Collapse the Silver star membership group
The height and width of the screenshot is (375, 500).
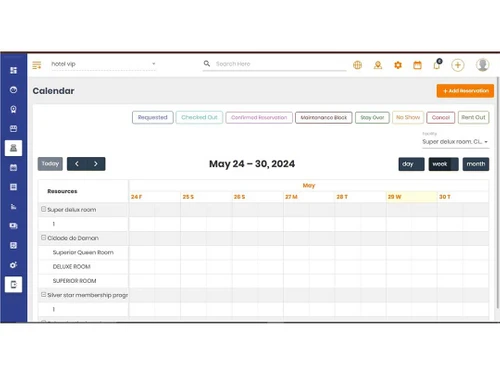coord(43,294)
